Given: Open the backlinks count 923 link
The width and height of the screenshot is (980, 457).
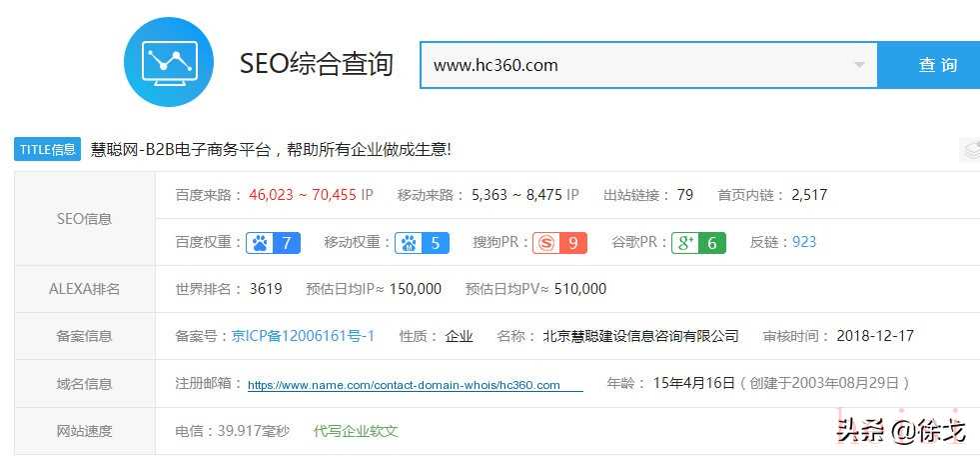Looking at the screenshot, I should tap(804, 242).
